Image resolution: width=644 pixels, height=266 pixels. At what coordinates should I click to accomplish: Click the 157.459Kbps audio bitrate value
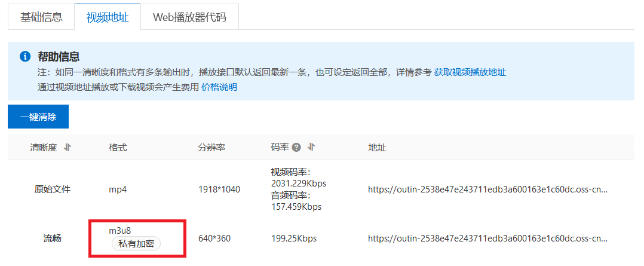296,207
